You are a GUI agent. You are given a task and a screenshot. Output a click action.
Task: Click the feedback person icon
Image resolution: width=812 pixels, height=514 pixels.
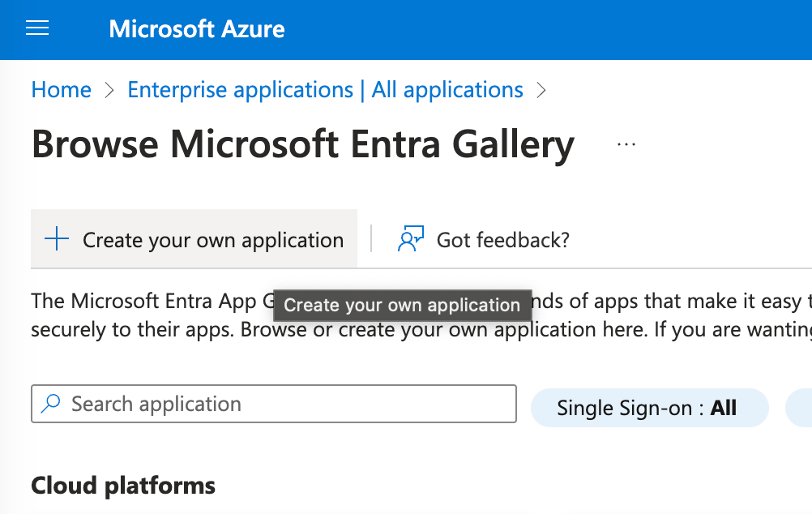[x=411, y=239]
